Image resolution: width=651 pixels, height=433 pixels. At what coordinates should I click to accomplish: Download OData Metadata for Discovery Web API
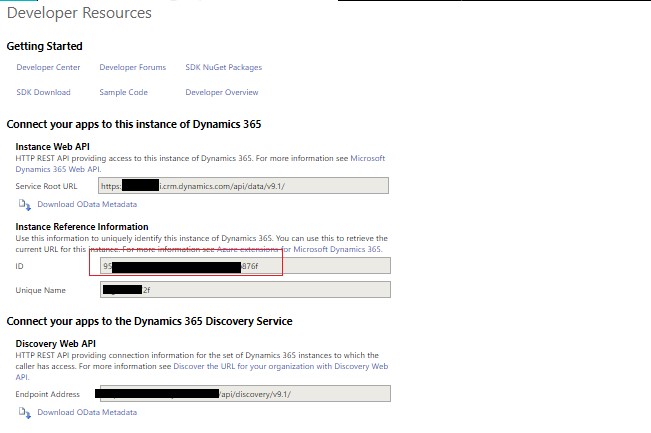tap(87, 412)
